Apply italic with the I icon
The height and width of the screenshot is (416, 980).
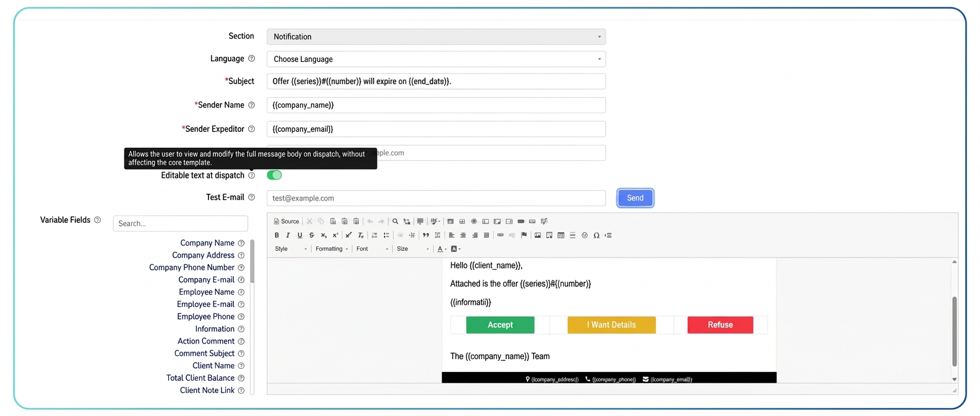[288, 235]
